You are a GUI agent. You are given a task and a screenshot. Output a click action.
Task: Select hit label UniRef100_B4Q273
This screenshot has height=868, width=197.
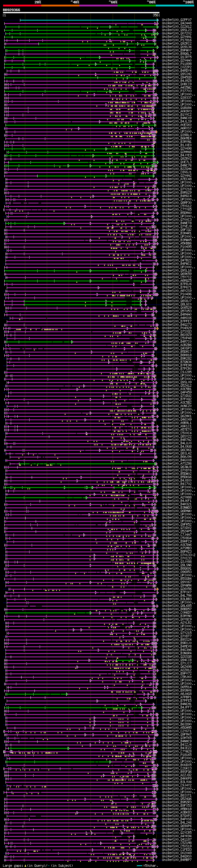177,324
